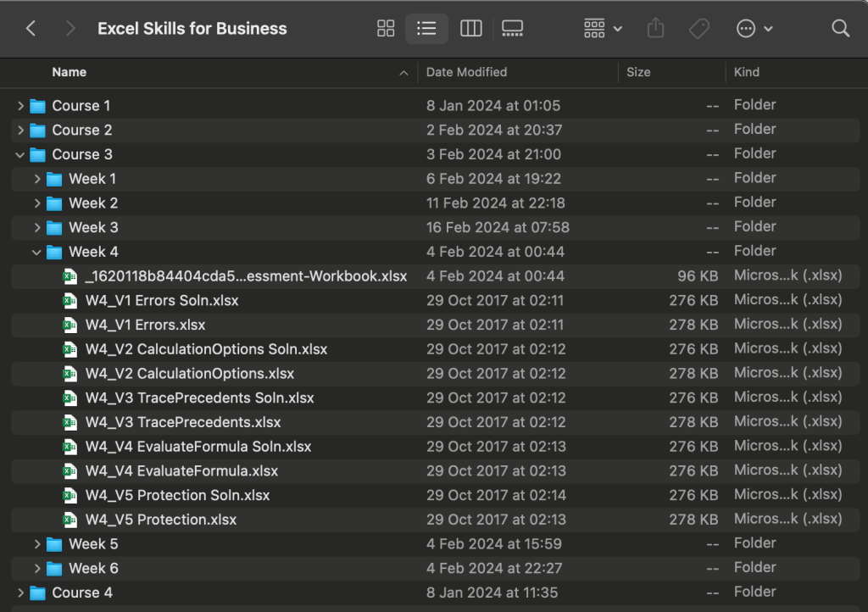The image size is (868, 612).
Task: Expand the Week 5 folder
Action: 37,544
